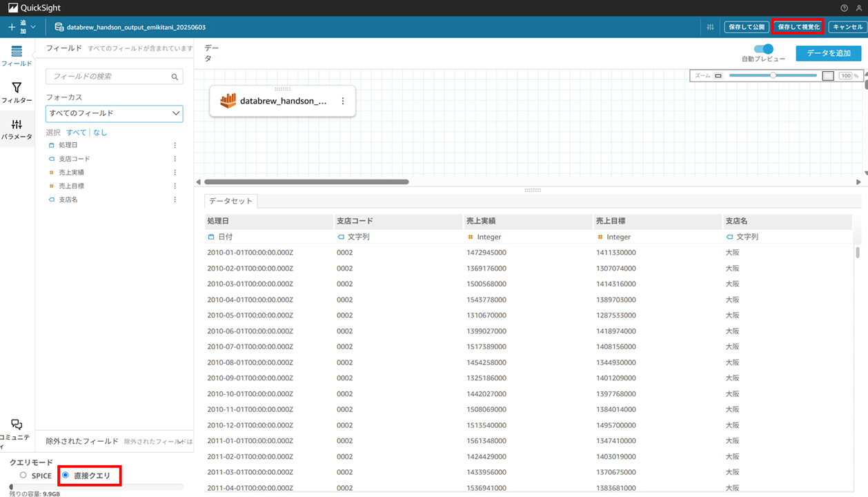Click cell 1472945000 in table
The width and height of the screenshot is (868, 497).
486,253
